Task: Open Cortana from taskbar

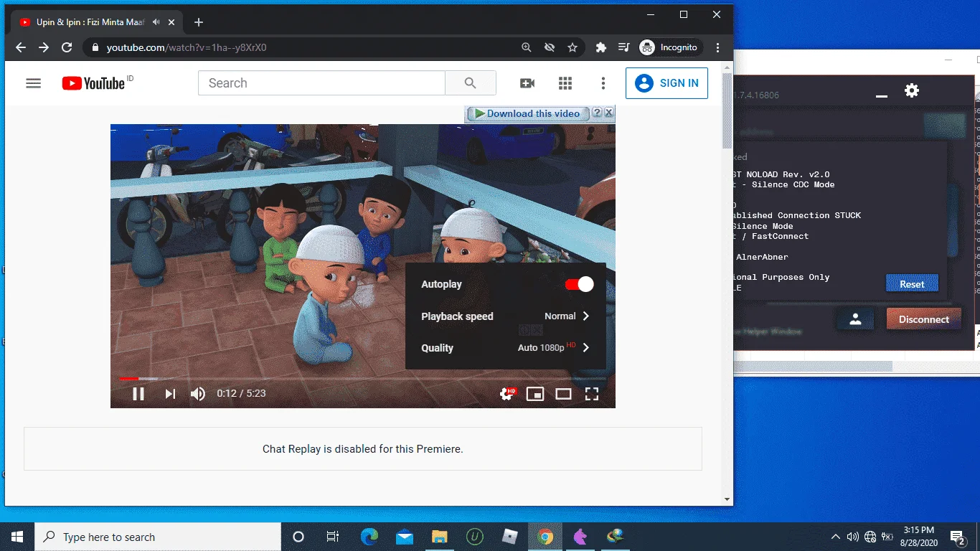Action: pos(298,537)
